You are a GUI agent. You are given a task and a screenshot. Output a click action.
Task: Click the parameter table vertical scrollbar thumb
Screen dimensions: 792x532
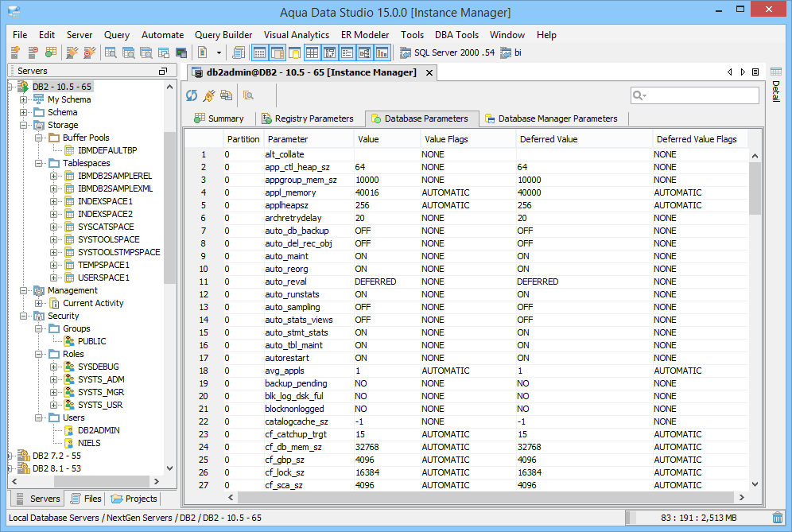(755, 188)
